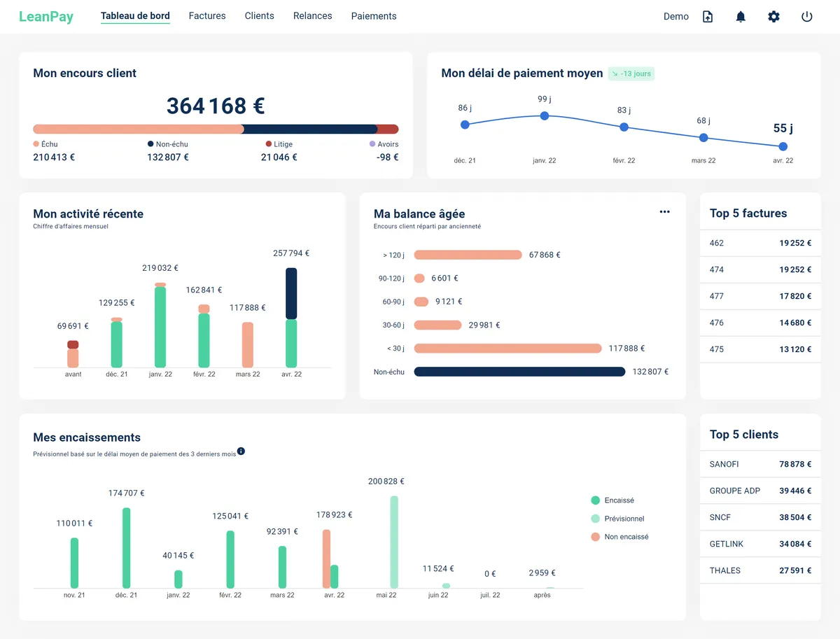Click the LeanPay logo
Viewport: 840px width, 639px height.
46,17
